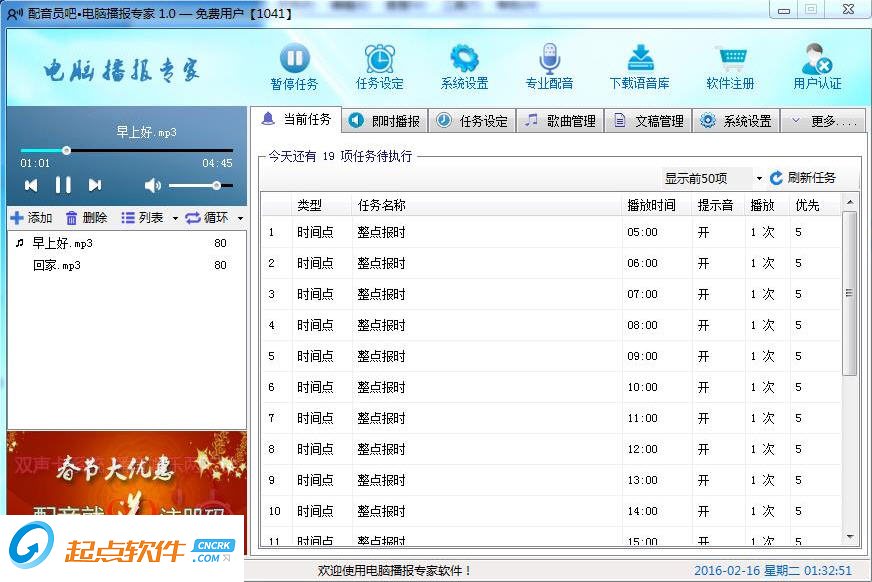Switch to the 任务设定 tab

(x=472, y=121)
